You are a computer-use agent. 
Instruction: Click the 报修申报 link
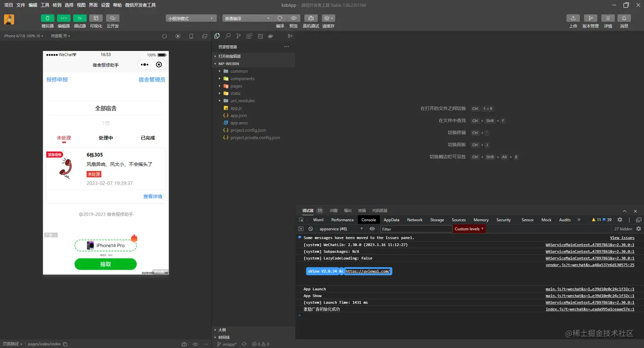click(57, 80)
